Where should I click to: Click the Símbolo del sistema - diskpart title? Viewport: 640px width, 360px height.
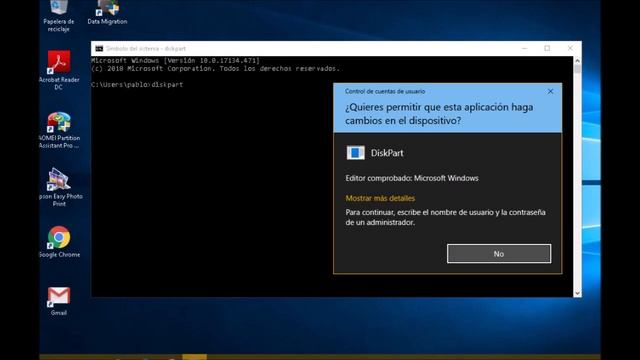click(146, 49)
